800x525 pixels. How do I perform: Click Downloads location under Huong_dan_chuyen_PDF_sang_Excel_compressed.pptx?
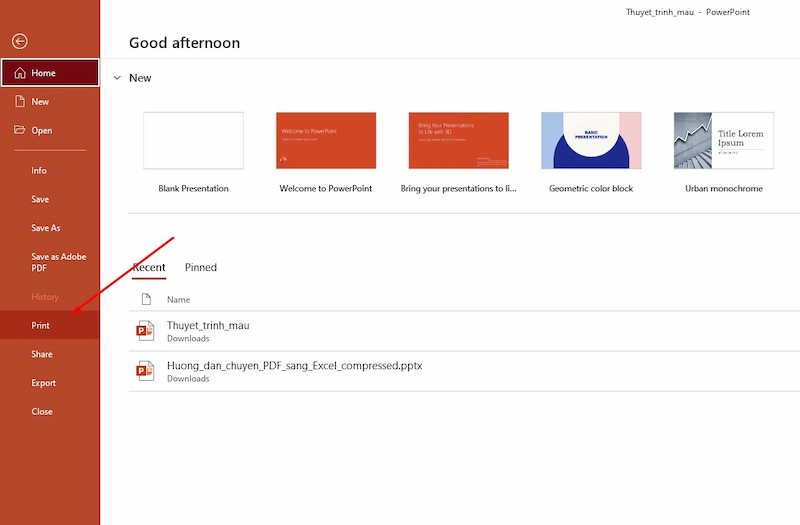pyautogui.click(x=188, y=379)
